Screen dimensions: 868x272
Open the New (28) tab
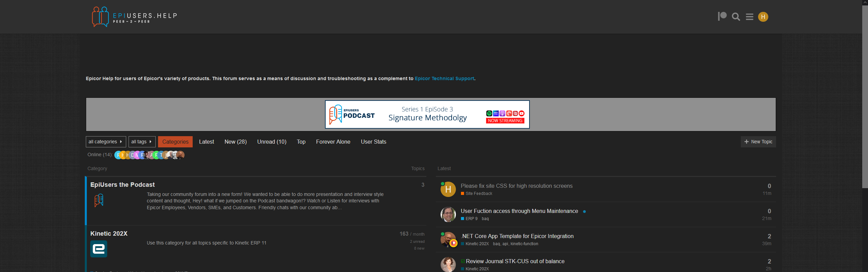click(x=236, y=142)
